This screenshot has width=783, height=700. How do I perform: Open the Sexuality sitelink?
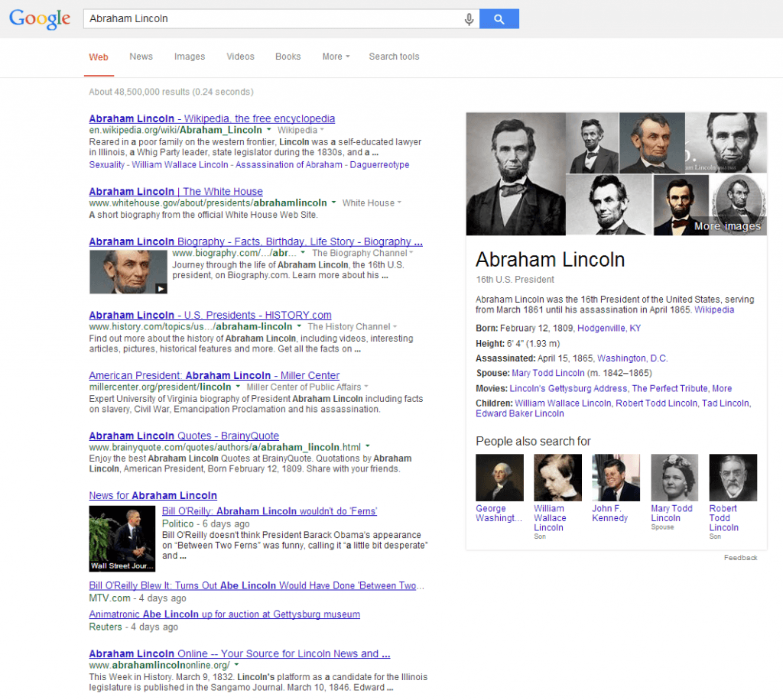(106, 164)
